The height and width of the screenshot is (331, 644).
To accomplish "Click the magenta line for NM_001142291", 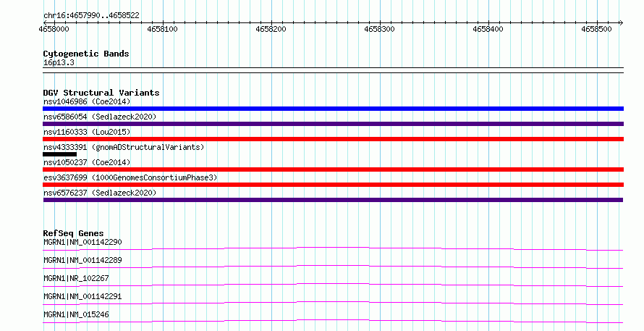I will 333,303.
